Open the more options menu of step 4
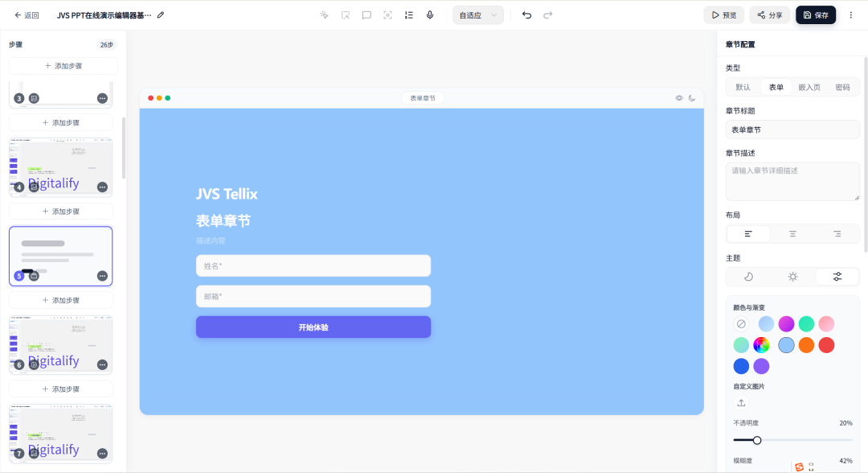 pos(102,187)
